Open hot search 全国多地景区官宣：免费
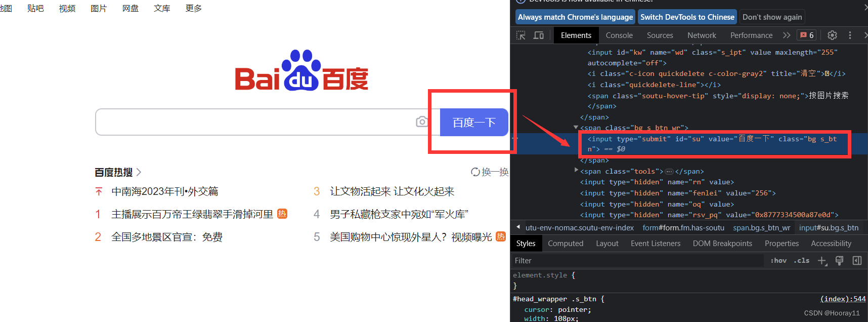 point(167,237)
